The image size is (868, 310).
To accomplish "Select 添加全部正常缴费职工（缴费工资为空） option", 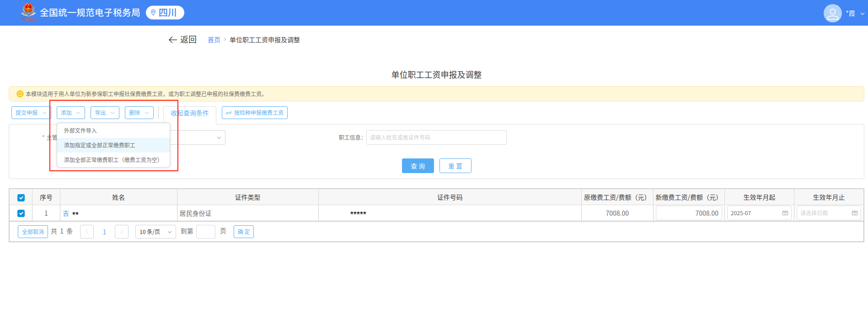I will click(x=112, y=160).
